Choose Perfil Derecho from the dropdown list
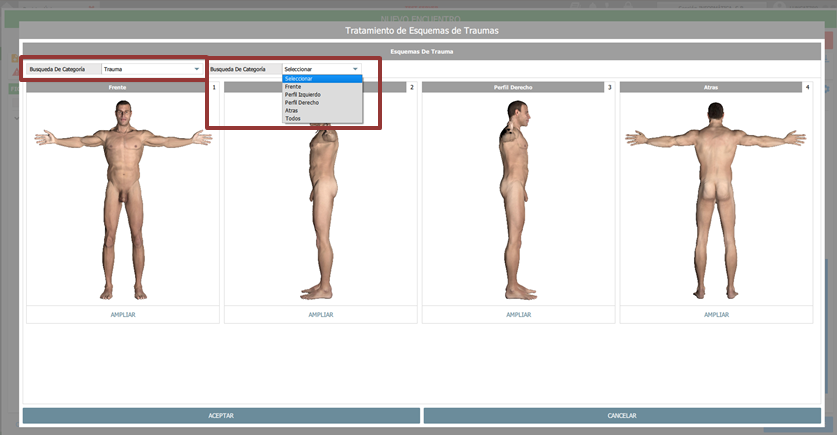This screenshot has height=435, width=837. (x=302, y=103)
